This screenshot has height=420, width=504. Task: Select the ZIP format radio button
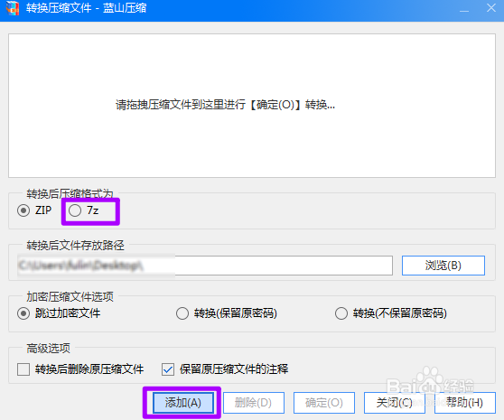pyautogui.click(x=23, y=210)
